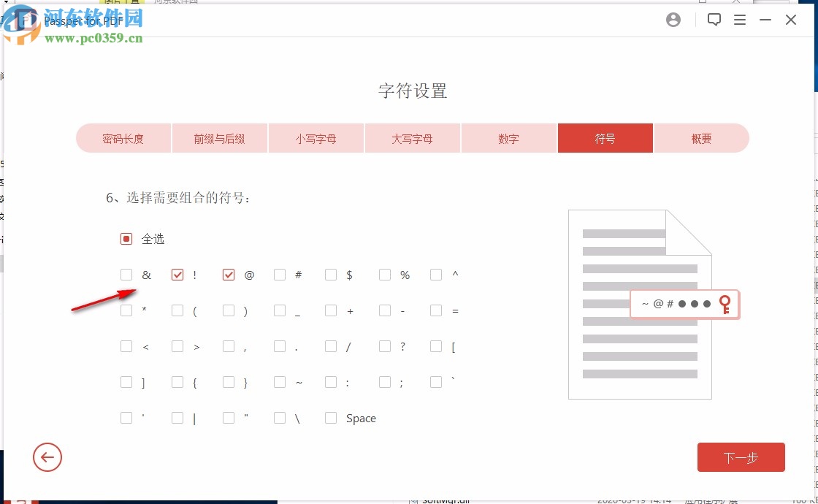The height and width of the screenshot is (504, 818).
Task: Switch to the 密码长度 tab
Action: pyautogui.click(x=123, y=138)
